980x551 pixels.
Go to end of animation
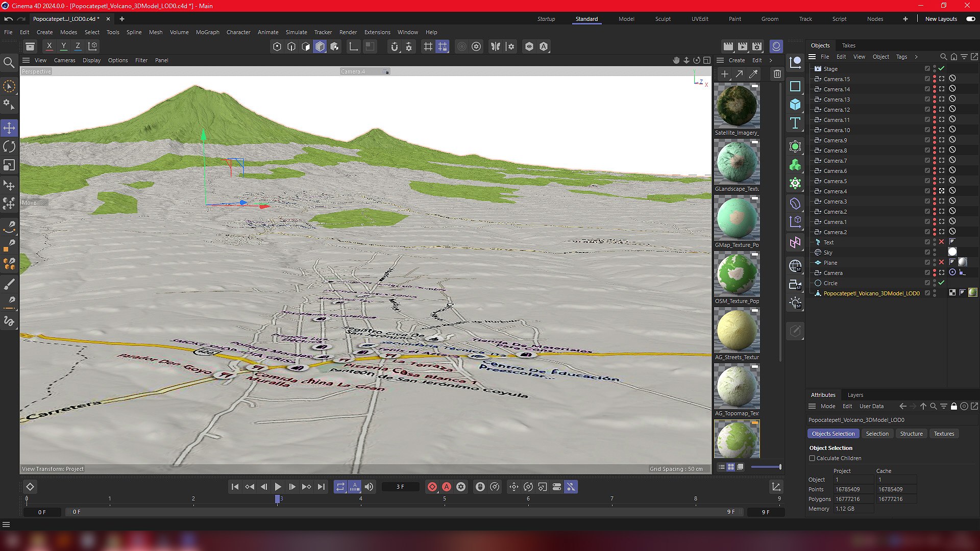[x=321, y=487]
